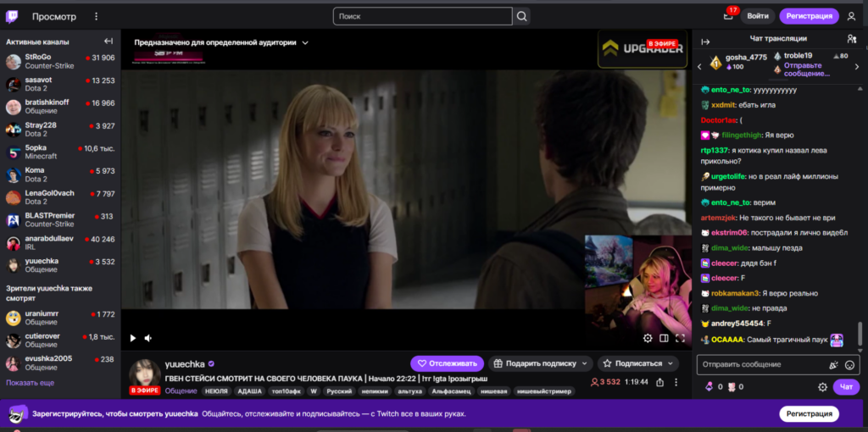Open the chat community users icon
This screenshot has width=868, height=432.
(851, 39)
